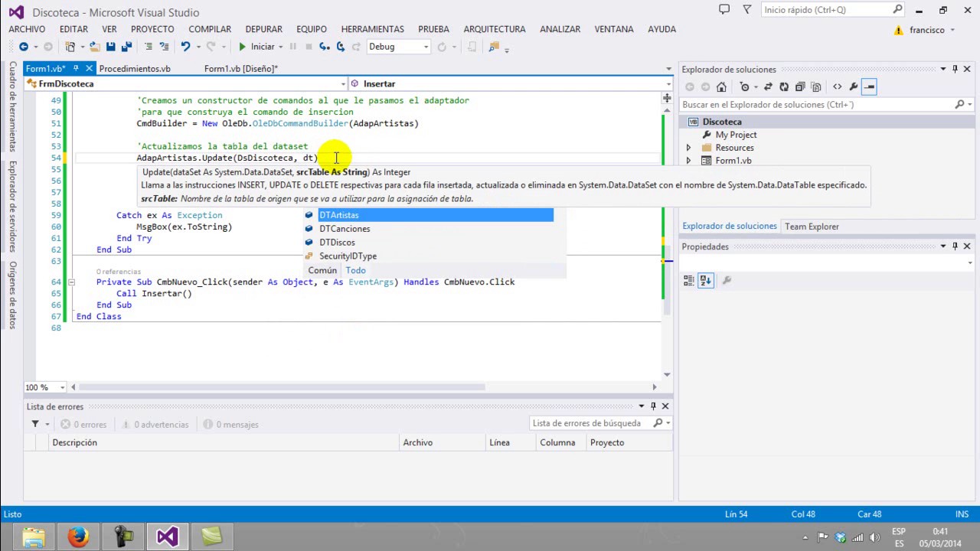This screenshot has width=980, height=551.
Task: Switch to the Team Explorer tab
Action: 812,227
